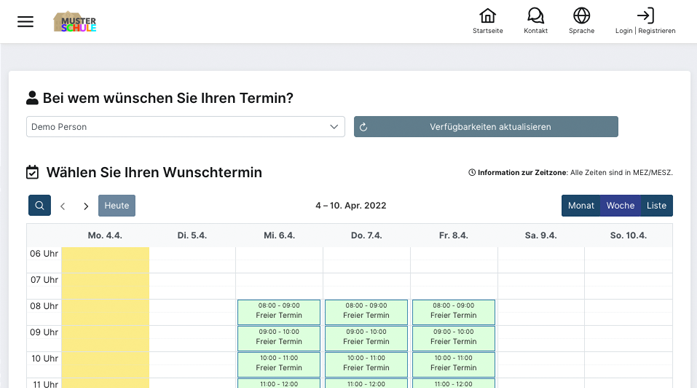
Task: Click the 06 Uhr time label
Action: 44,254
